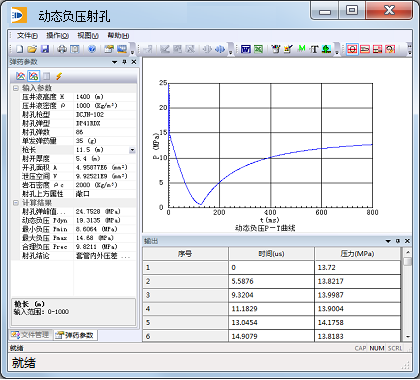Image resolution: width=420 pixels, height=380 pixels.
Task: Open the 文件 menu
Action: (27, 36)
